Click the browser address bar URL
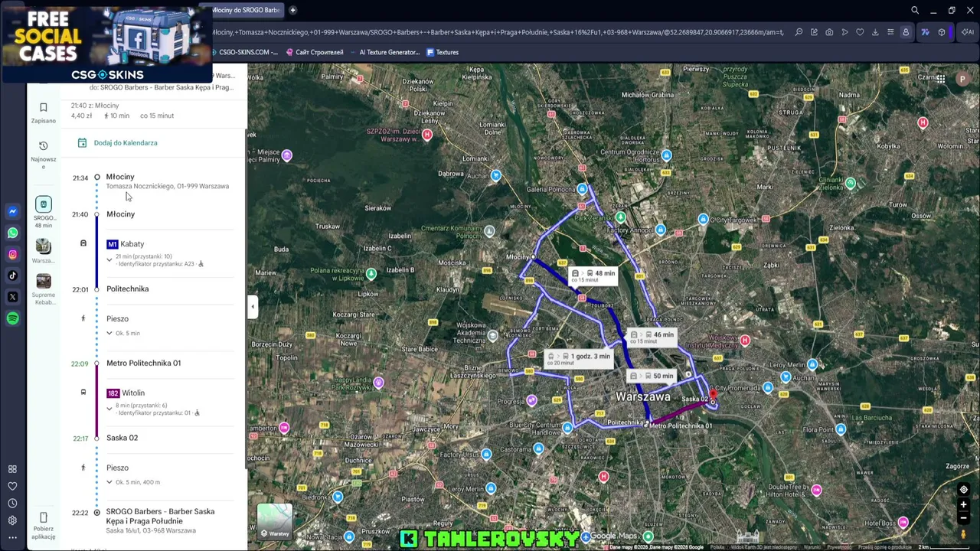The width and height of the screenshot is (980, 551). pyautogui.click(x=498, y=32)
